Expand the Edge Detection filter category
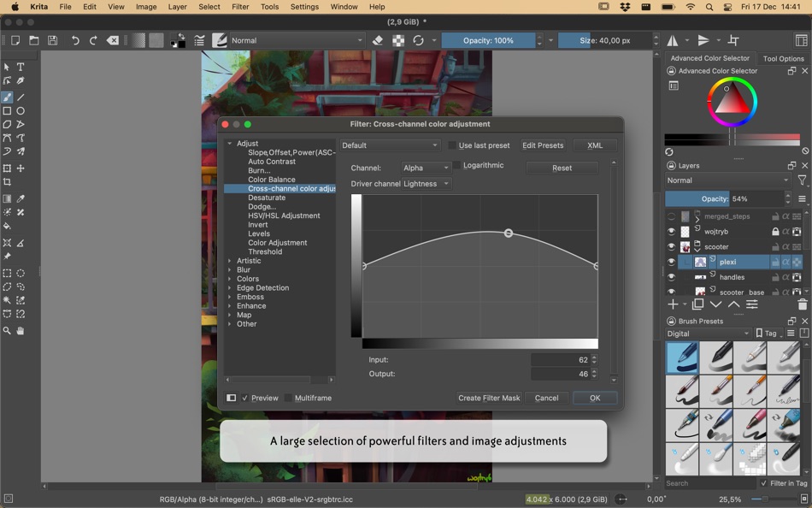The height and width of the screenshot is (508, 812). click(229, 287)
